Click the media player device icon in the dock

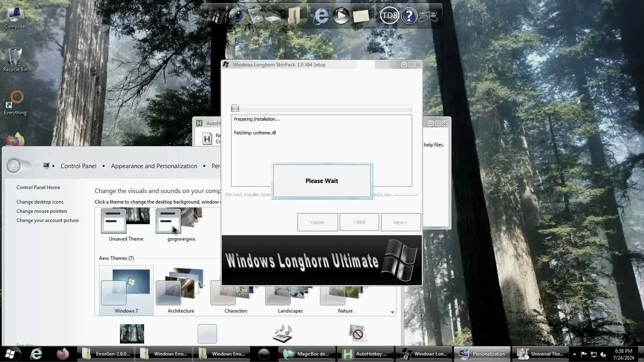point(256,16)
